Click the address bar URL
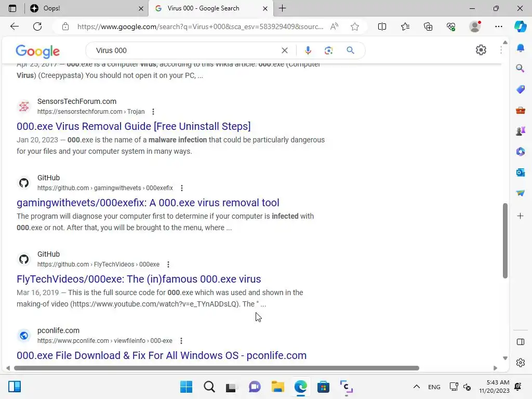Image resolution: width=532 pixels, height=399 pixels. pos(200,26)
